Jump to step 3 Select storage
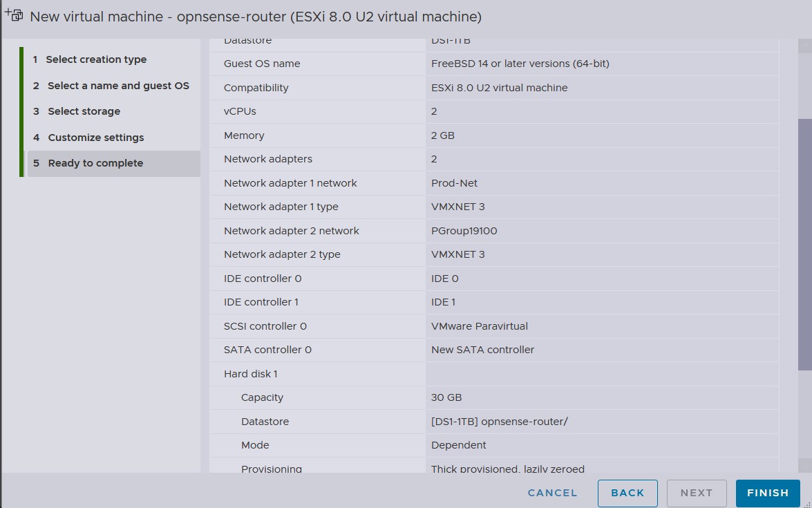The image size is (812, 508). (x=84, y=111)
